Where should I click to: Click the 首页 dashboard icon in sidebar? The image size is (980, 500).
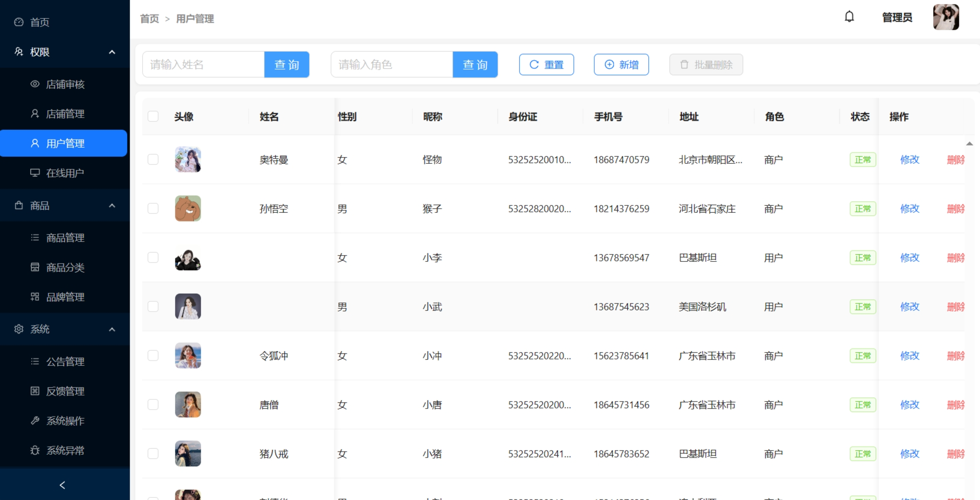(x=19, y=22)
